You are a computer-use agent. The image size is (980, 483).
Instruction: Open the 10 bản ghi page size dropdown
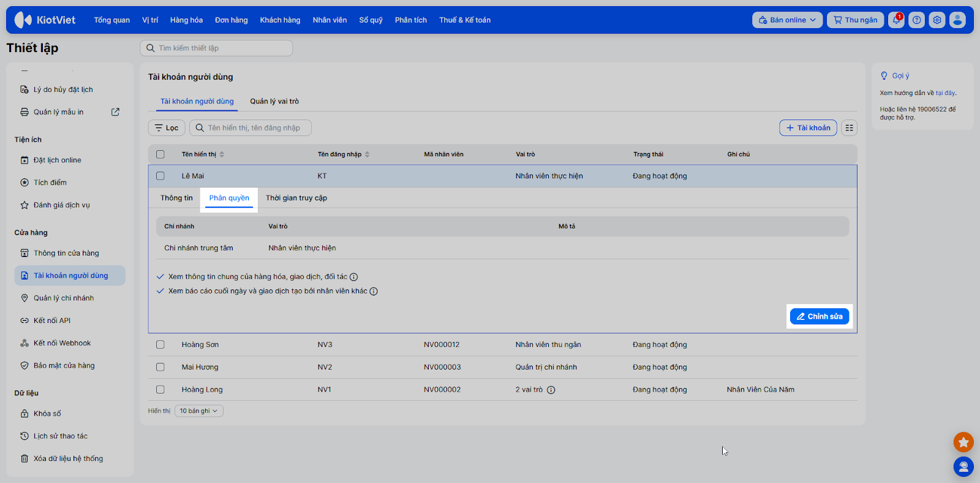pos(198,411)
